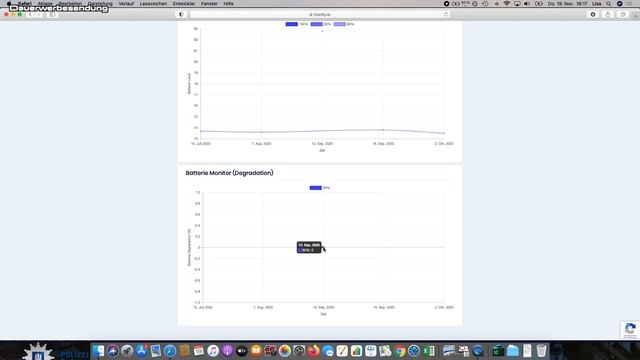Toggle the 90% legend in Degradation chart
640x360 pixels.
tap(316, 188)
